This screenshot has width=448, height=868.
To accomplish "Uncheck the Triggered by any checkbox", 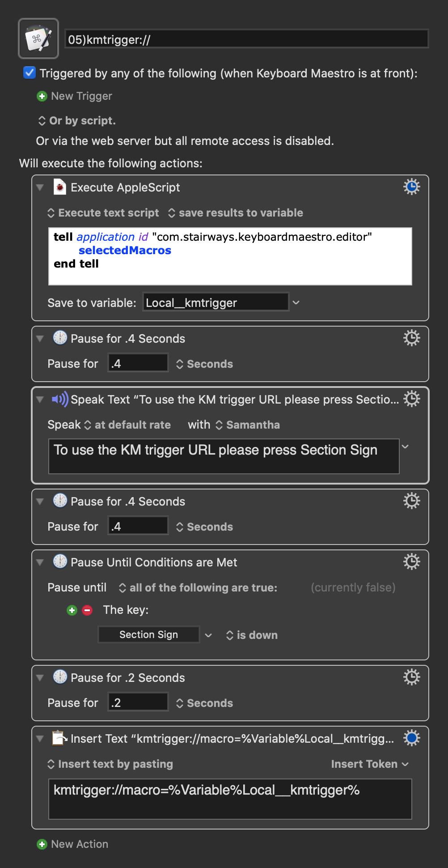I will (x=30, y=72).
